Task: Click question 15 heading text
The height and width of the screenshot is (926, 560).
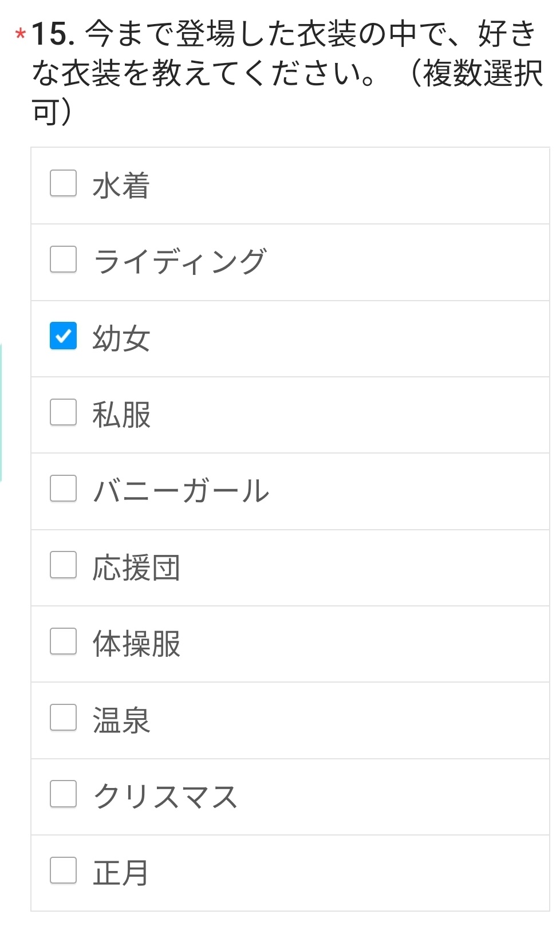Action: (x=286, y=72)
